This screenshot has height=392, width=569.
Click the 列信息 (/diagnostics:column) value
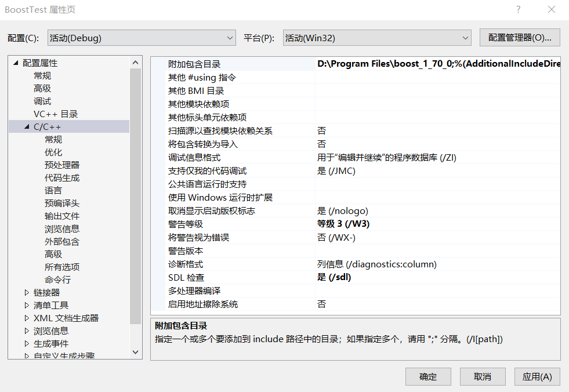[x=376, y=264]
